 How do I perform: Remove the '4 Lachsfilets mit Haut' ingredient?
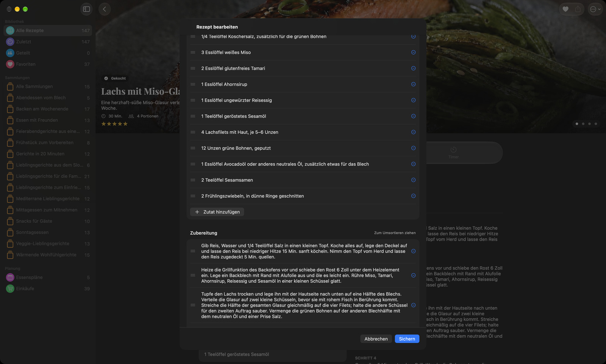click(413, 132)
